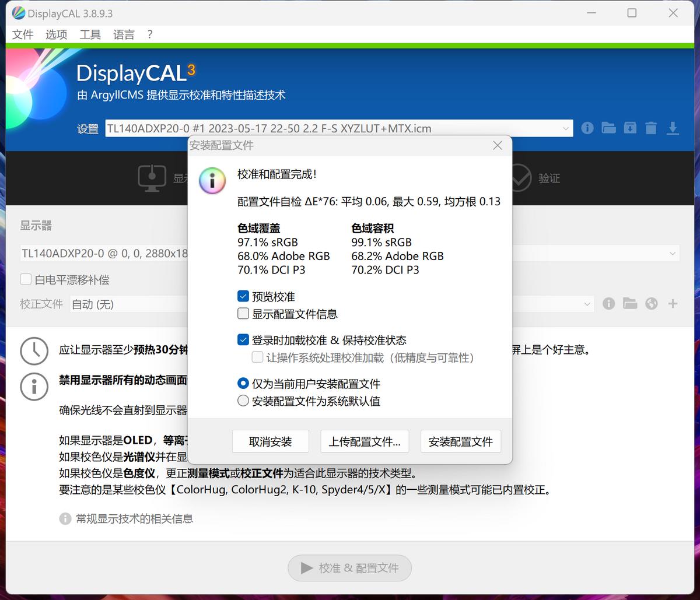Open the 校正文件 selection dropdown

587,304
